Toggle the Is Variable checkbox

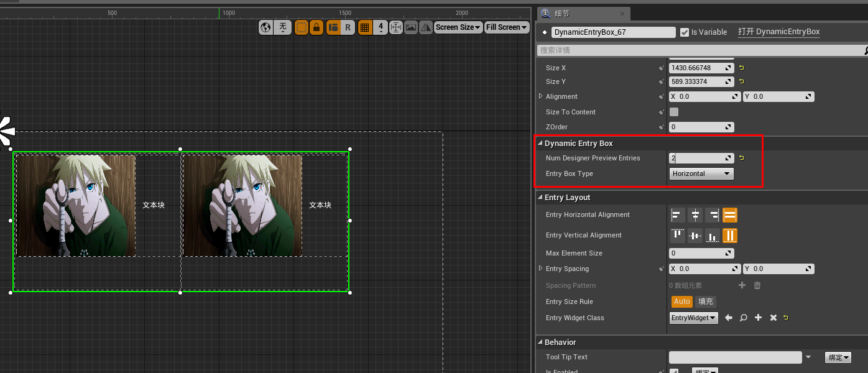(685, 32)
